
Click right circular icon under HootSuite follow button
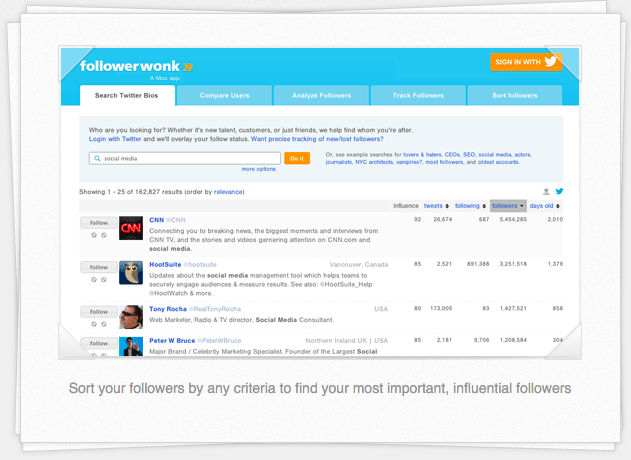(x=104, y=279)
